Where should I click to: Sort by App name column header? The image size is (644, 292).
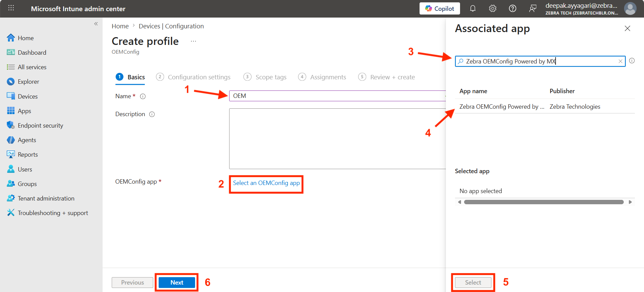coord(473,91)
